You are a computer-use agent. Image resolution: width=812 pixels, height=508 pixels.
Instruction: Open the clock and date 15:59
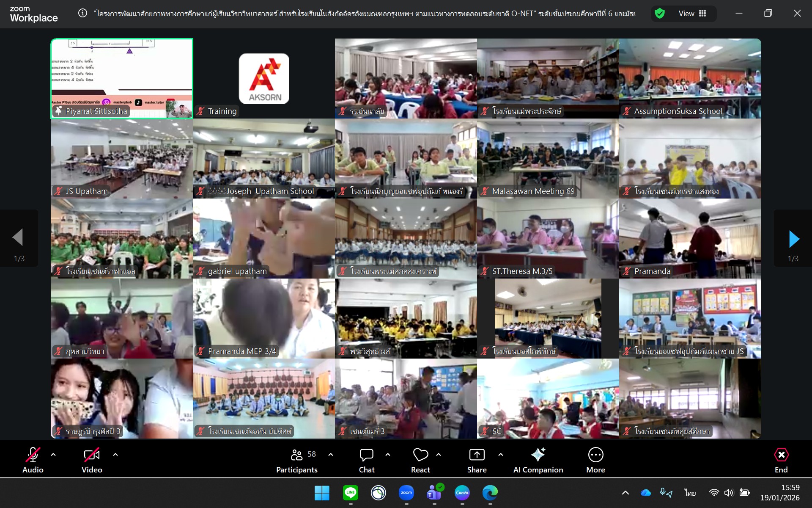780,493
